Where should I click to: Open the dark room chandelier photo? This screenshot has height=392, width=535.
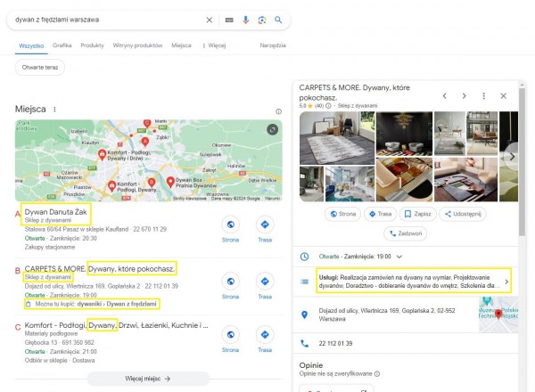[404, 134]
